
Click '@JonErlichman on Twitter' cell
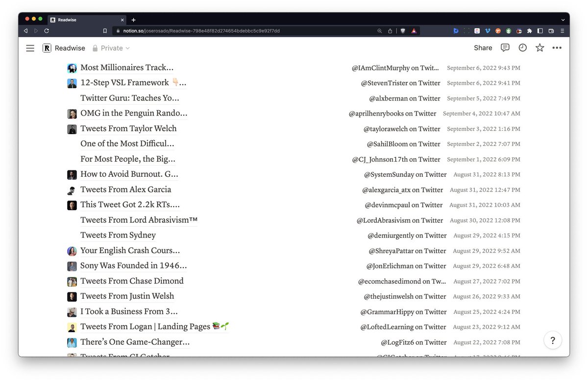[406, 266]
